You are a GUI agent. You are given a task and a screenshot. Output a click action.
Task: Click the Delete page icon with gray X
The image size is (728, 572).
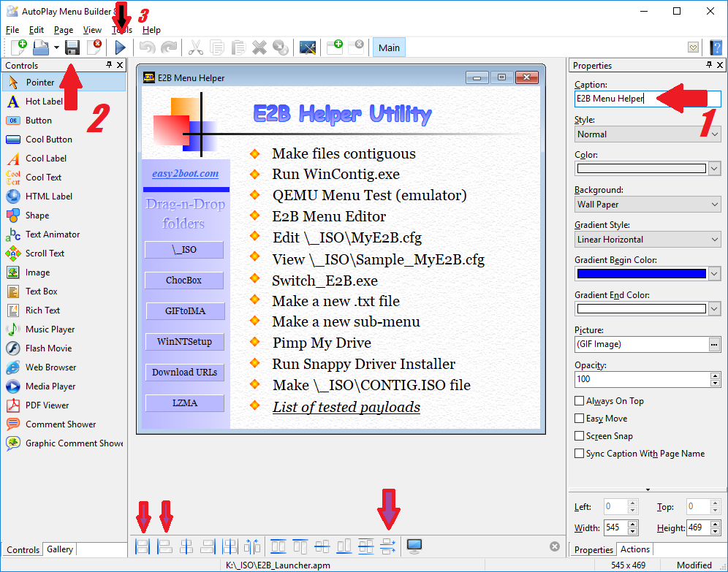pos(356,47)
